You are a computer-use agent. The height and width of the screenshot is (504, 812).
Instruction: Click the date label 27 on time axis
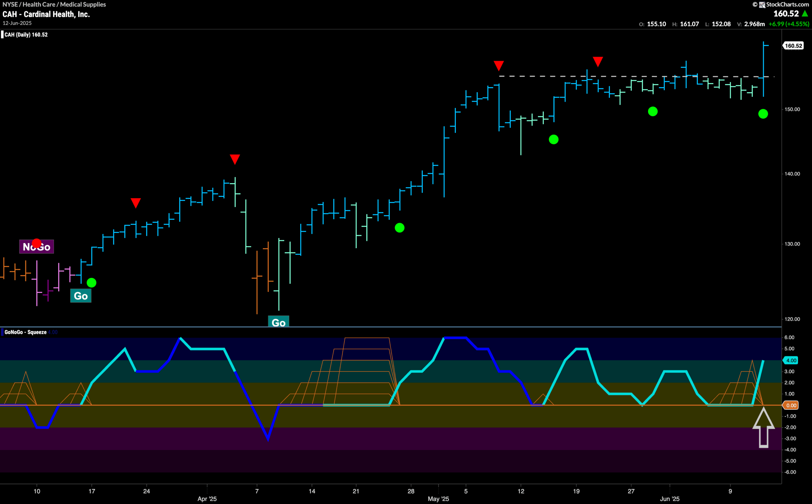click(631, 491)
